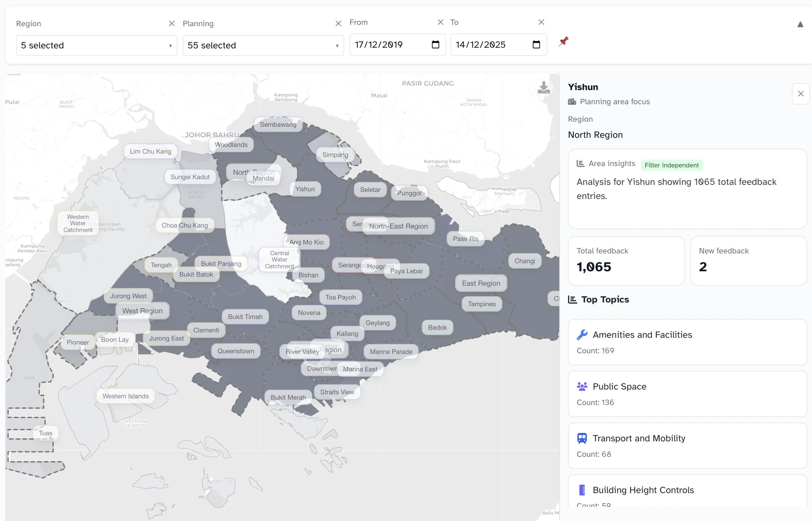Open the Amenities and Facilities topic card
This screenshot has height=521, width=812.
click(x=687, y=343)
